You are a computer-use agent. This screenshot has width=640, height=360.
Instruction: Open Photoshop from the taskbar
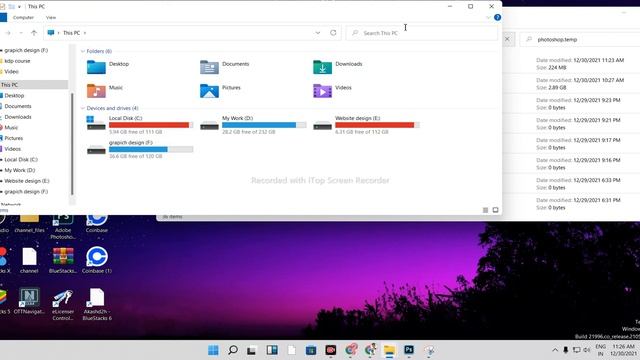(x=409, y=350)
